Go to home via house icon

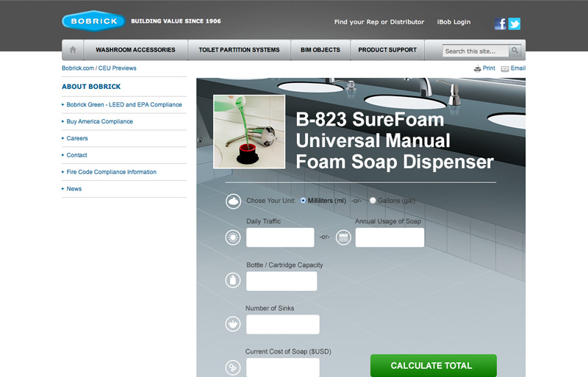pos(73,49)
